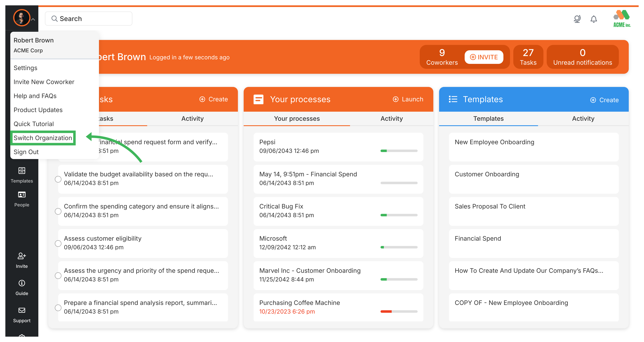Click the ACME inc logo
The height and width of the screenshot is (342, 644).
pos(622,18)
